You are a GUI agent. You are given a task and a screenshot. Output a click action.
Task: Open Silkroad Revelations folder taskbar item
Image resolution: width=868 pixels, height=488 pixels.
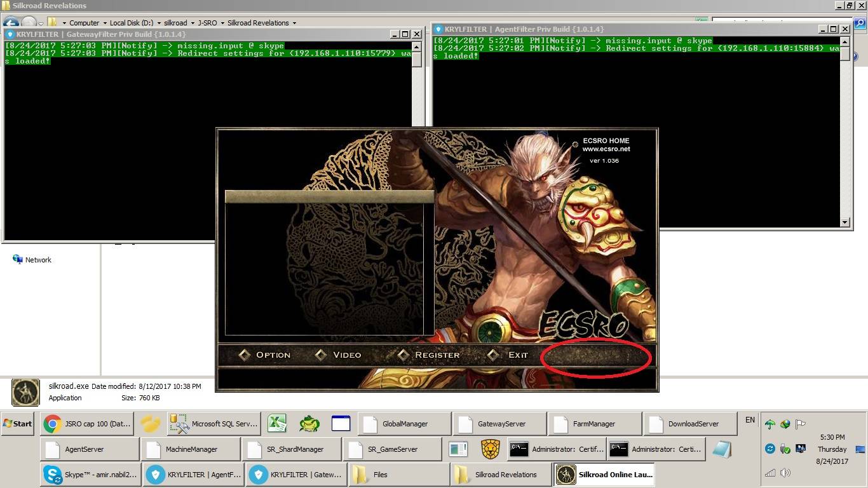click(501, 475)
